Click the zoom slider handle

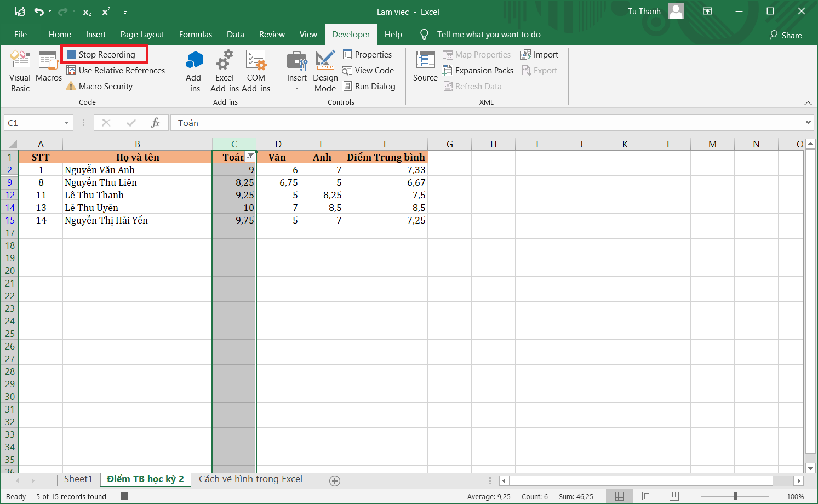coord(735,496)
